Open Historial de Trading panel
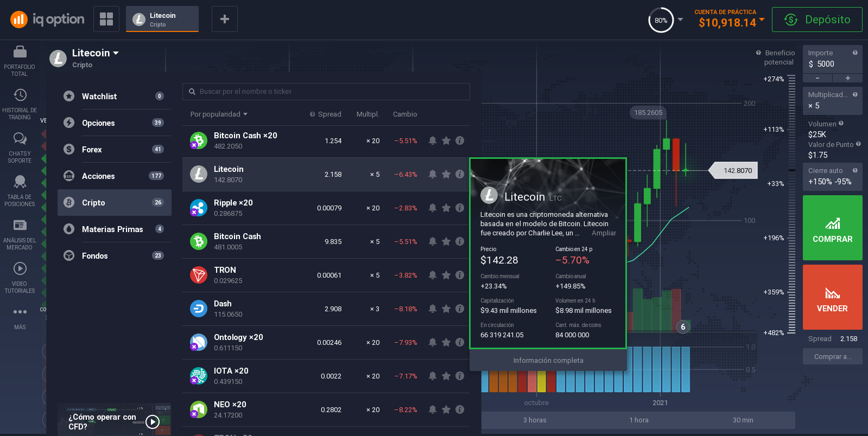868x436 pixels. pos(20,104)
